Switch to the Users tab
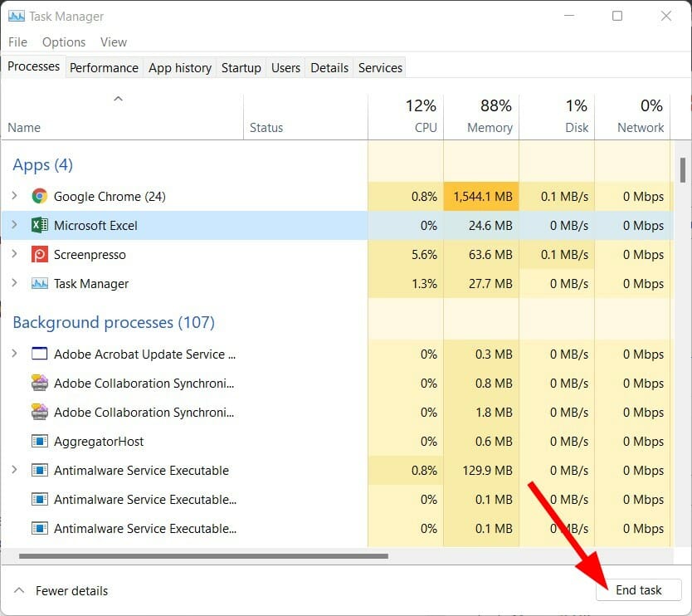692x616 pixels. click(286, 67)
